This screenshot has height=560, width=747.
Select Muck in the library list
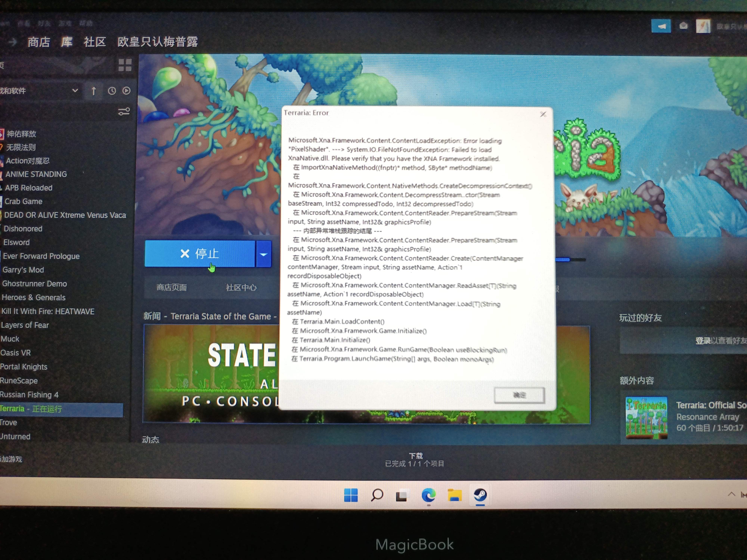pos(10,339)
